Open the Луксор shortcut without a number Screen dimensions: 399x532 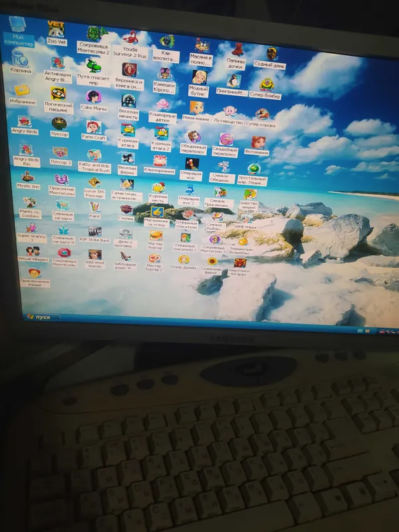click(59, 127)
